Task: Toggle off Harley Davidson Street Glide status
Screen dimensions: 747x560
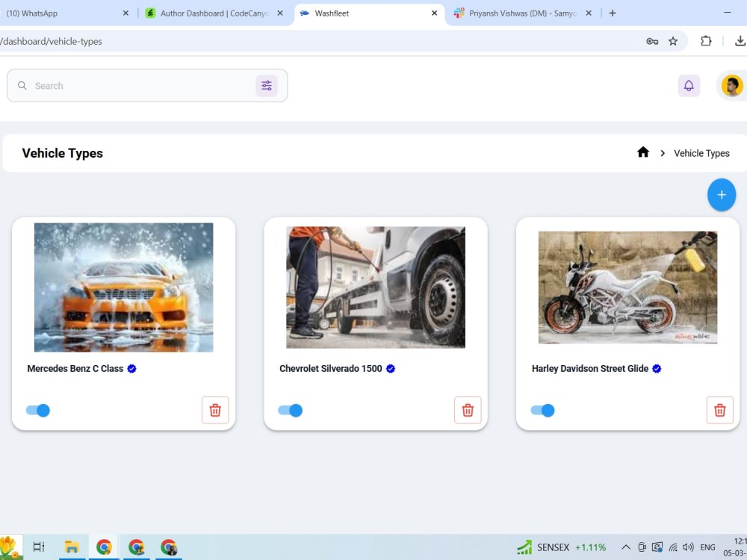Action: [x=542, y=411]
